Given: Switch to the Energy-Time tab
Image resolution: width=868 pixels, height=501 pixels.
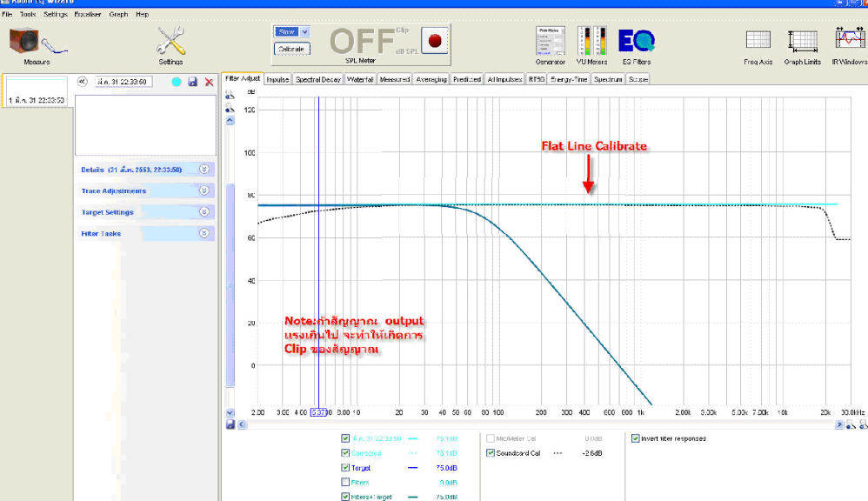Looking at the screenshot, I should coord(569,80).
